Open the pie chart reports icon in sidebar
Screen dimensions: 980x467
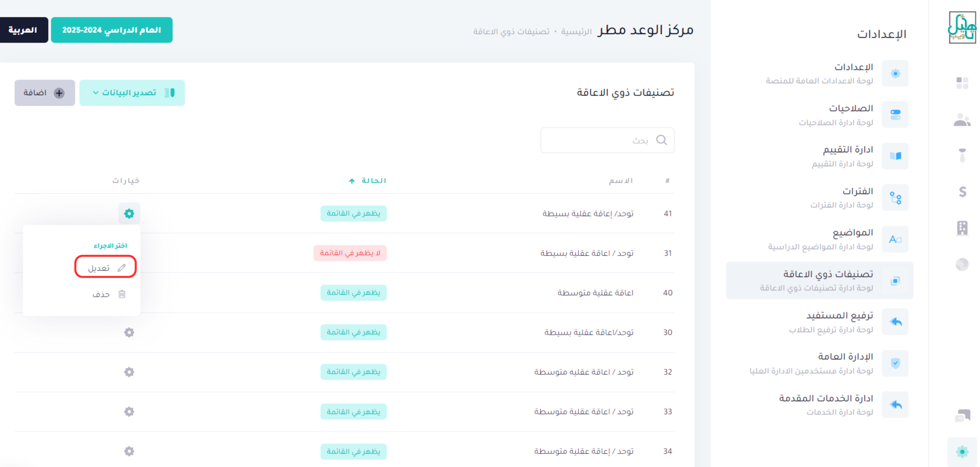pos(962,264)
